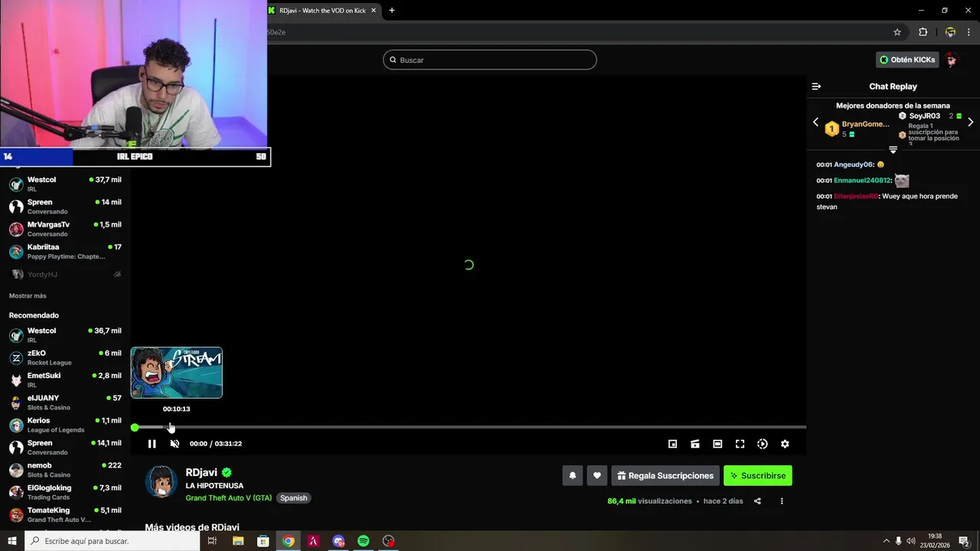The image size is (980, 551).
Task: Click the green Suscribirse button
Action: tap(758, 475)
